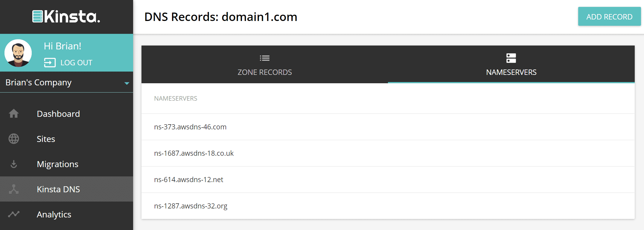
Task: Click the Add Record button
Action: point(609,16)
